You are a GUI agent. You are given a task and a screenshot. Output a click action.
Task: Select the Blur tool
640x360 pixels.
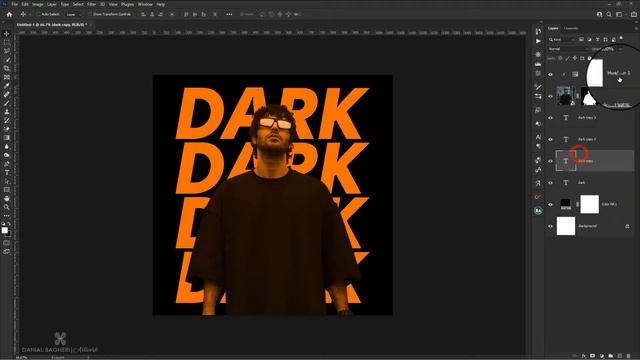(x=7, y=147)
